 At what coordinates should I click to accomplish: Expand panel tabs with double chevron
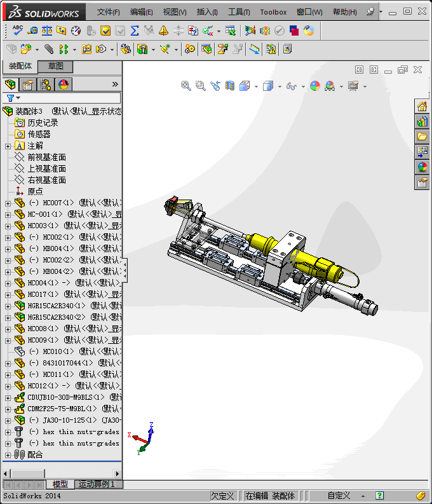(x=115, y=85)
